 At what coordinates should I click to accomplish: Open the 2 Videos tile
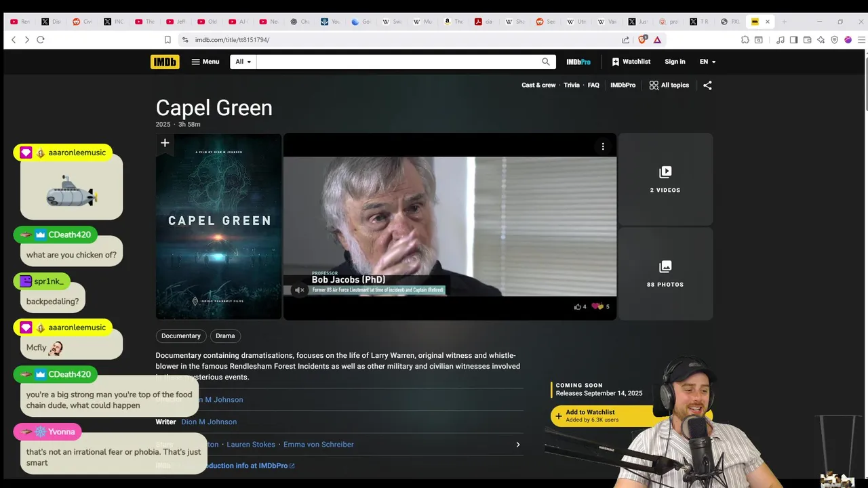[665, 179]
